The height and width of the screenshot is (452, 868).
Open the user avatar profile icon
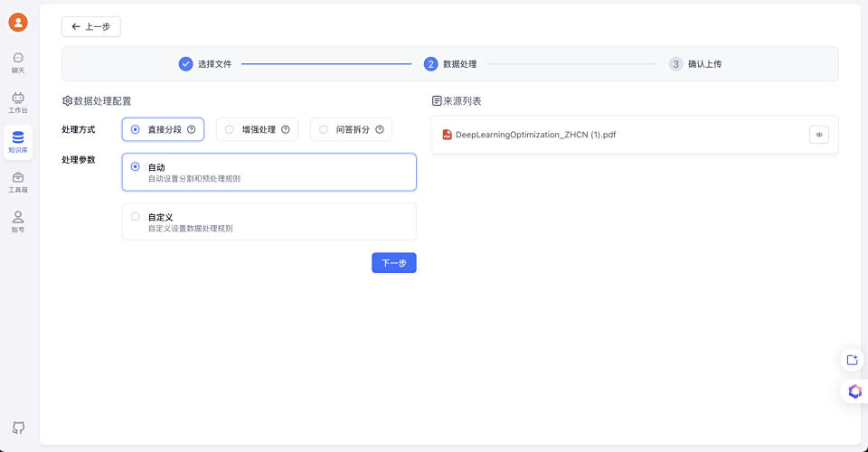[18, 22]
